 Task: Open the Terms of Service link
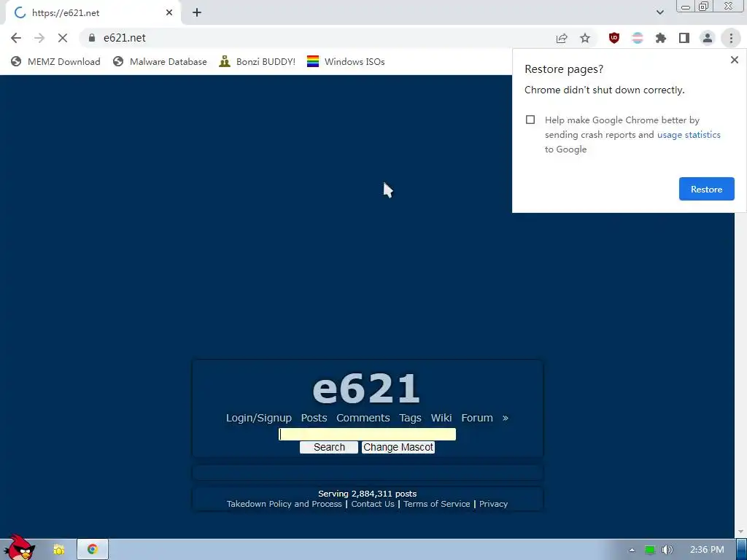(x=436, y=504)
